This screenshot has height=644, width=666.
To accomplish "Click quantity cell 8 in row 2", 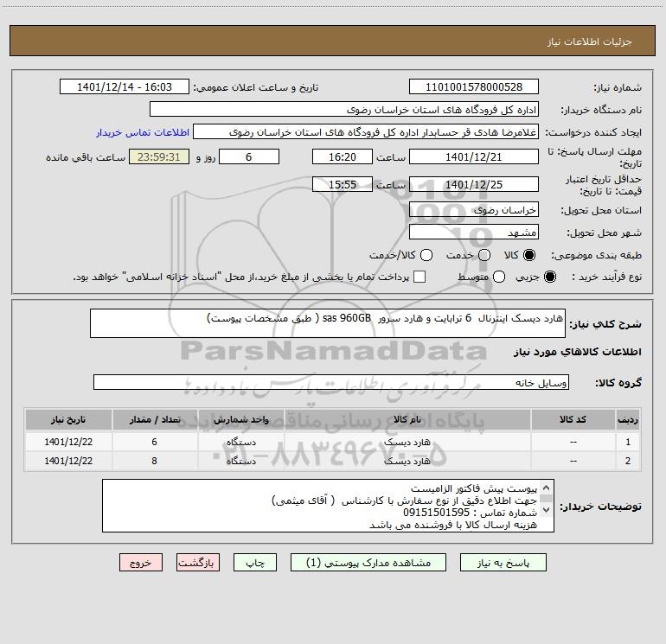I will pos(155,461).
